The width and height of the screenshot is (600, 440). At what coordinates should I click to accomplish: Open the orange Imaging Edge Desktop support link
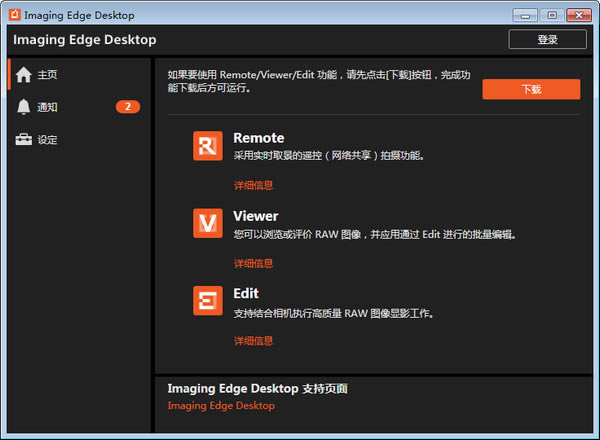(221, 406)
